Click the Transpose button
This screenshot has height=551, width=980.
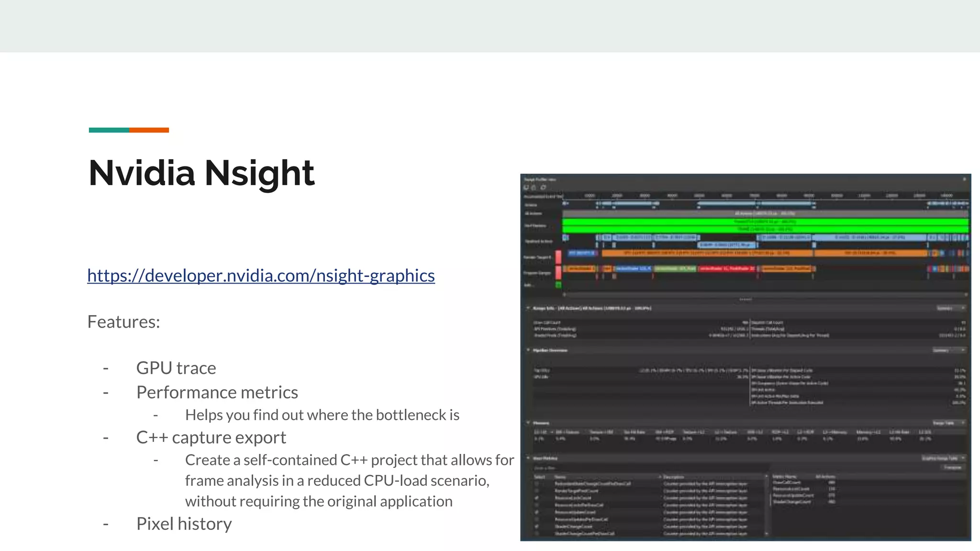pyautogui.click(x=952, y=467)
